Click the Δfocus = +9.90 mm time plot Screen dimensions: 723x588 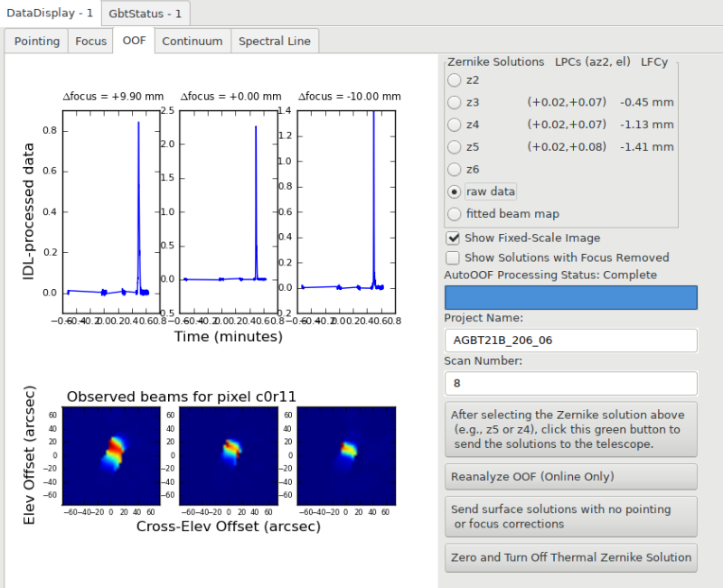click(x=111, y=212)
